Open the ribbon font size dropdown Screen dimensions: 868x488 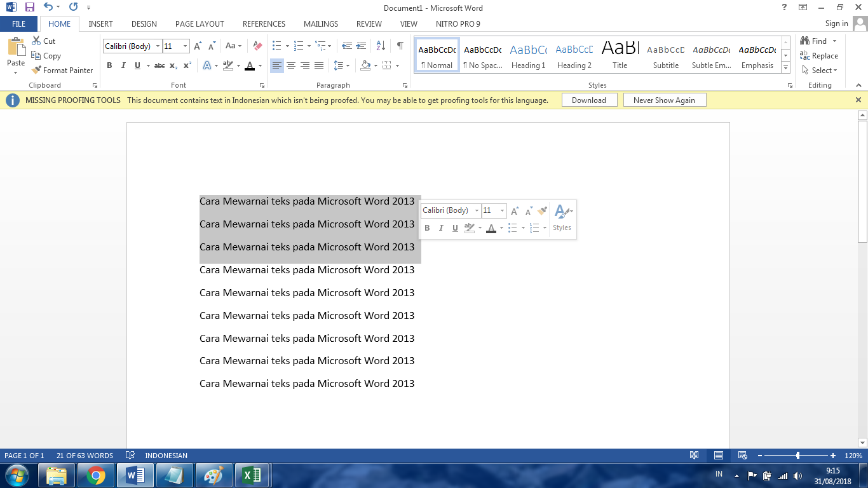point(185,46)
